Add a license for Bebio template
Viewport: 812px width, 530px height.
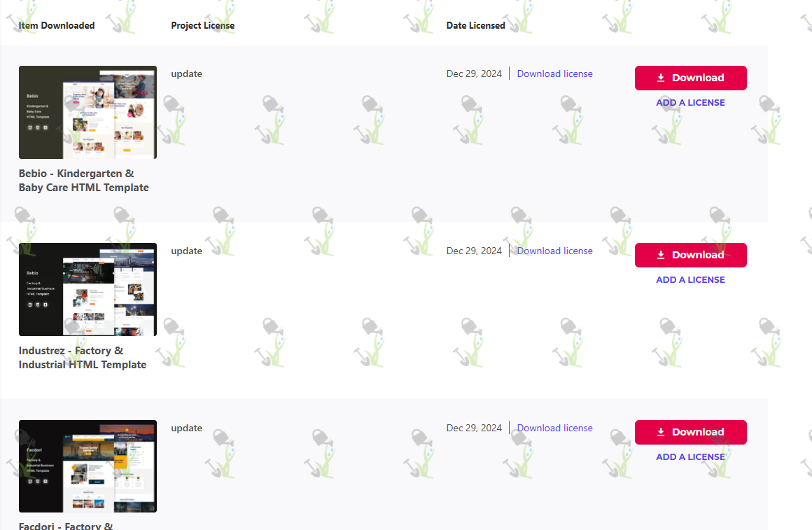[690, 103]
